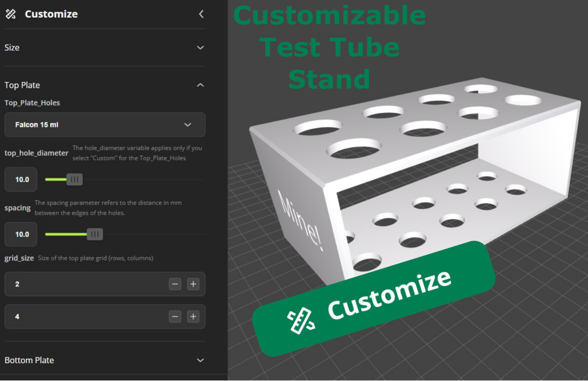Click the green Customize banner button
Viewport: 588px width, 381px height.
(374, 299)
